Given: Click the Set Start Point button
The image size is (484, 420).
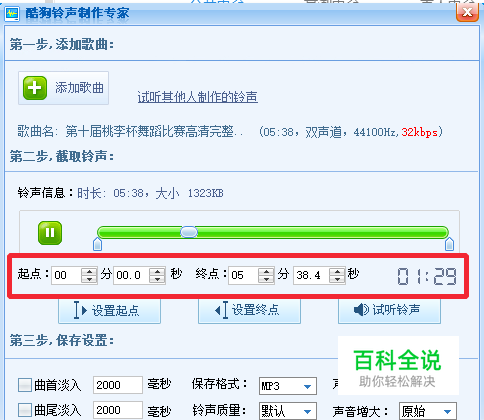Looking at the screenshot, I should point(110,311).
